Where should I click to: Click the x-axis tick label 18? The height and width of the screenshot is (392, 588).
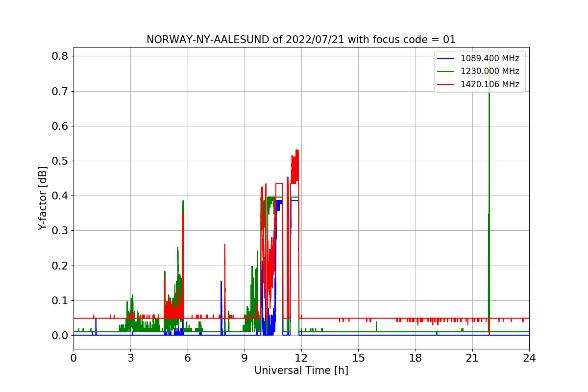tap(416, 358)
